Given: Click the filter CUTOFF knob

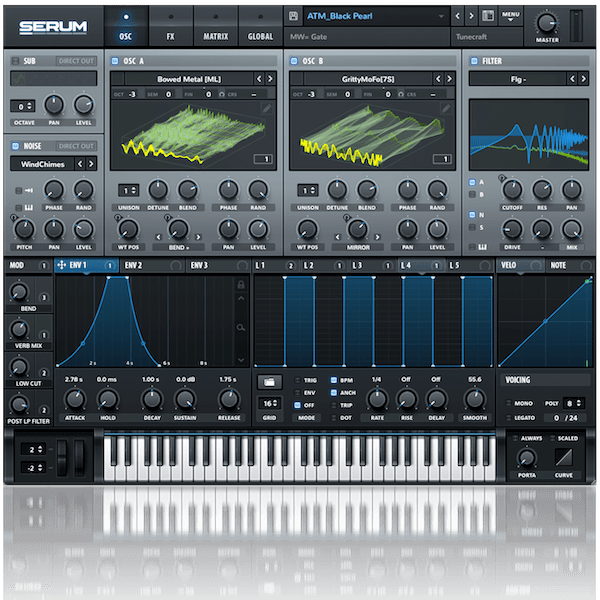Looking at the screenshot, I should [x=512, y=189].
